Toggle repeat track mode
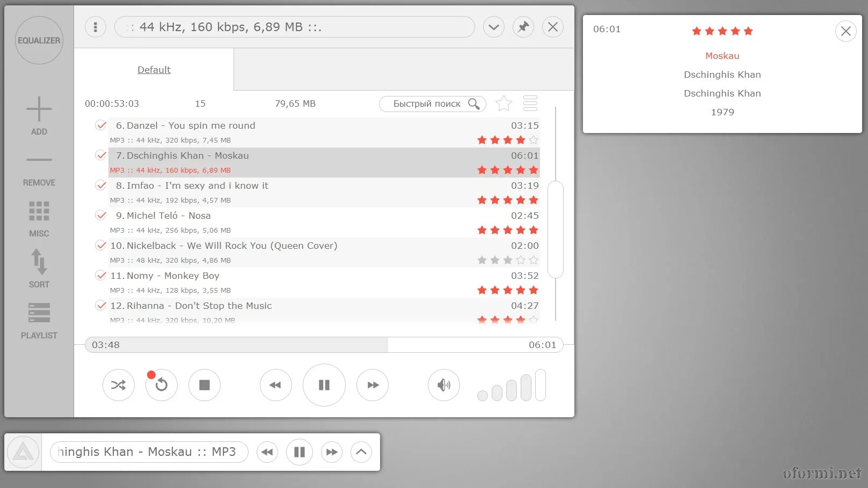The image size is (868, 488). click(162, 385)
